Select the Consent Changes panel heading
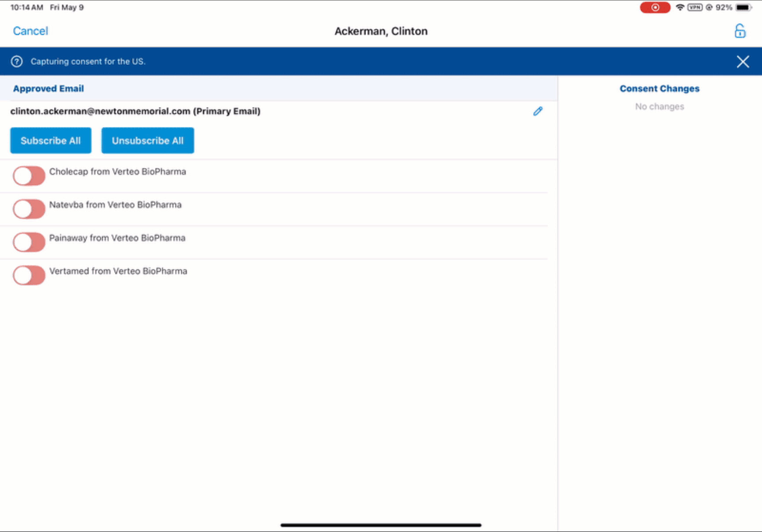This screenshot has height=532, width=762. [659, 89]
